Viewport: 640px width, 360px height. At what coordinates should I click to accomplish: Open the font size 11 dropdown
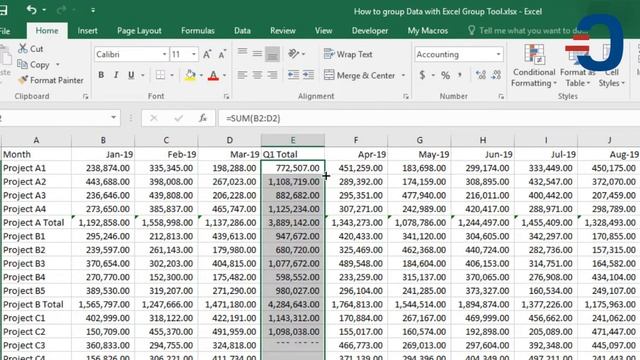click(193, 54)
